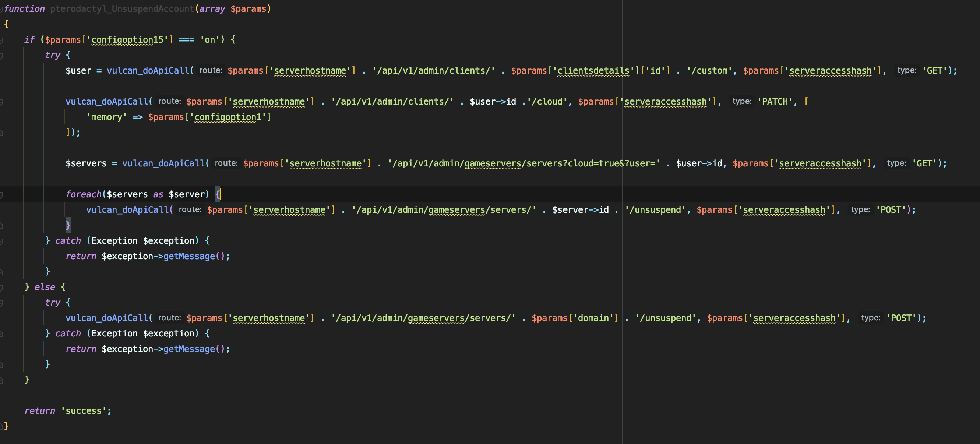Place cursor on the highlighted foreach opening brace
The image size is (980, 444).
pyautogui.click(x=218, y=194)
